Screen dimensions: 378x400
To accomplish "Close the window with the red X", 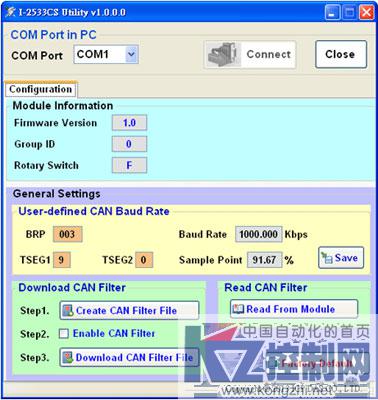I will click(366, 13).
